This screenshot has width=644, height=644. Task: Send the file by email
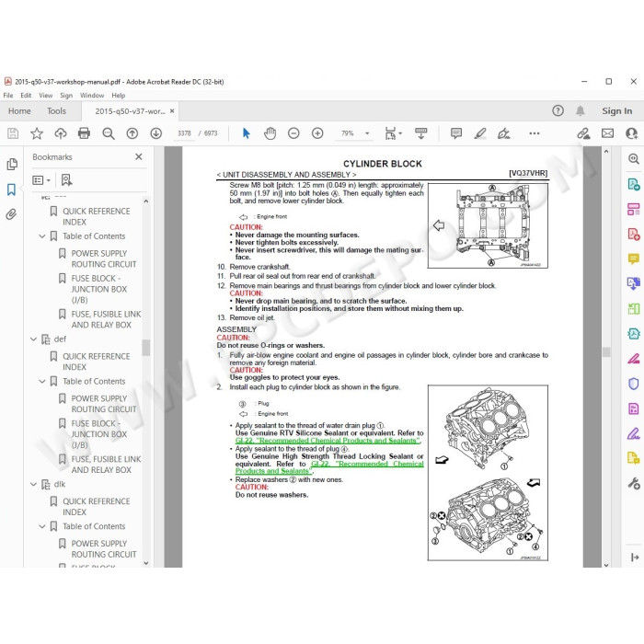click(x=608, y=133)
